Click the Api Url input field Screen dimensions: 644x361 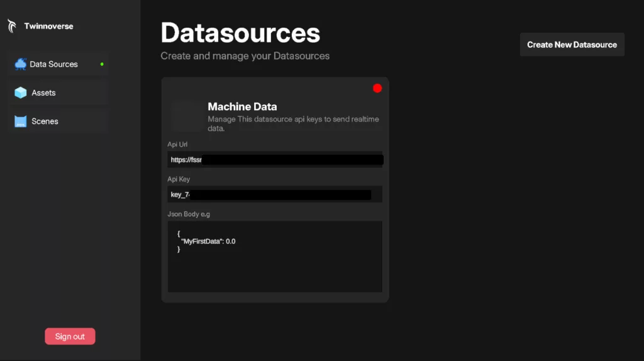tap(275, 159)
